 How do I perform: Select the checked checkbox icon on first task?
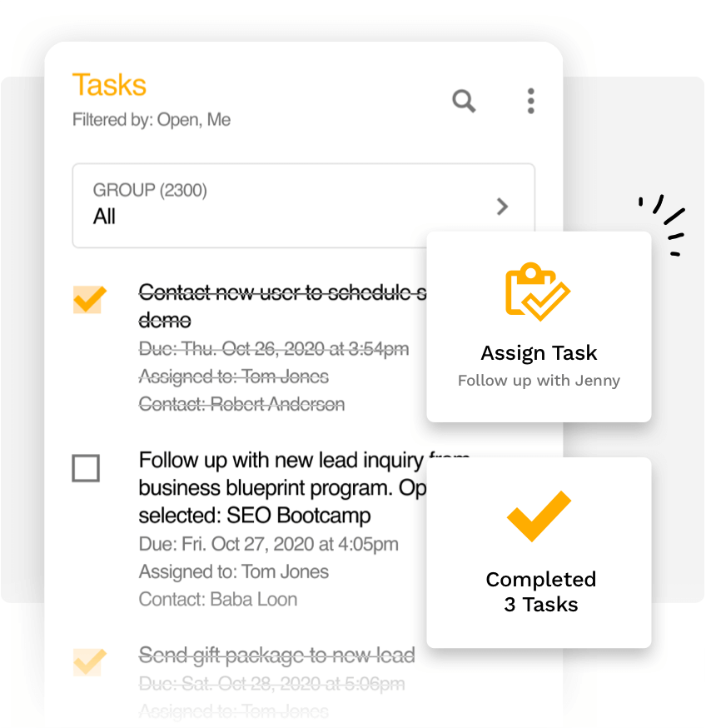pyautogui.click(x=89, y=298)
